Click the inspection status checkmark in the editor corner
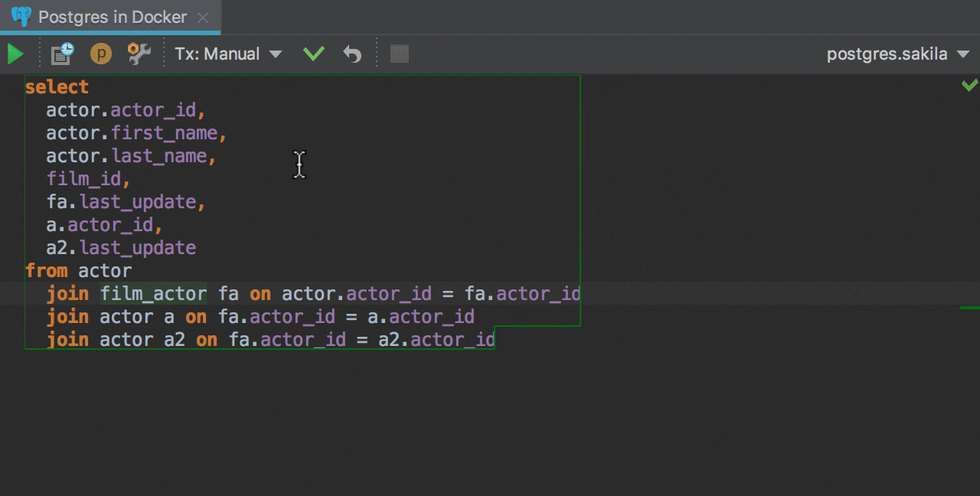 (969, 85)
